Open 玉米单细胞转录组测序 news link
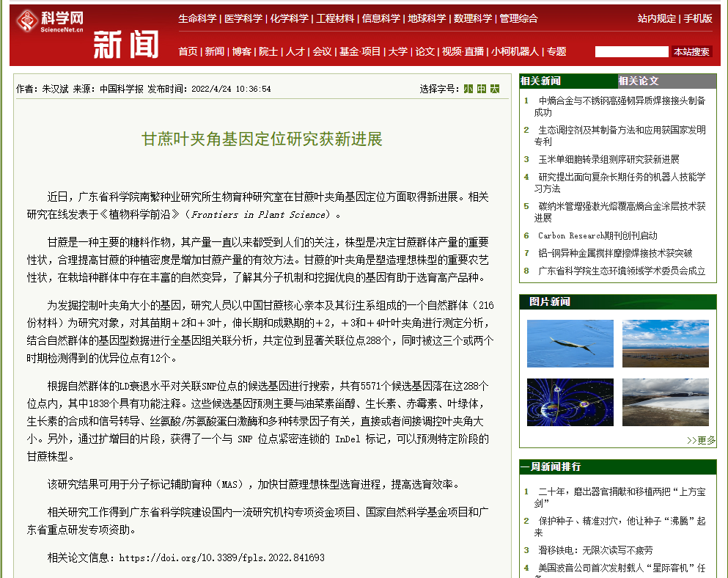Image resolution: width=728 pixels, height=578 pixels. (x=608, y=159)
